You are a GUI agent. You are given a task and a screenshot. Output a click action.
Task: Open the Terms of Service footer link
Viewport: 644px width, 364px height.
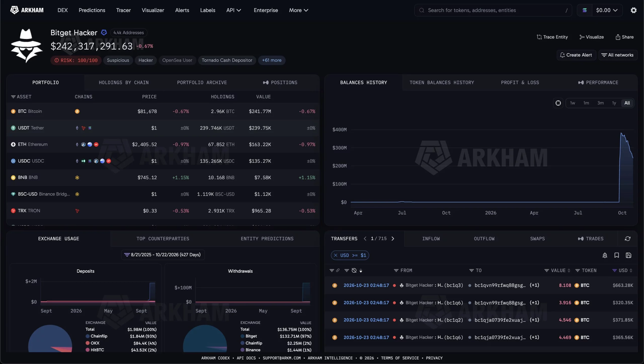click(x=400, y=358)
